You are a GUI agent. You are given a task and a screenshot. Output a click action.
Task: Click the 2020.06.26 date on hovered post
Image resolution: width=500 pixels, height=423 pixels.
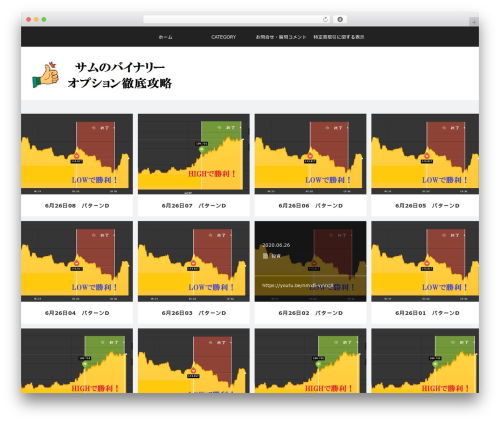pyautogui.click(x=276, y=245)
